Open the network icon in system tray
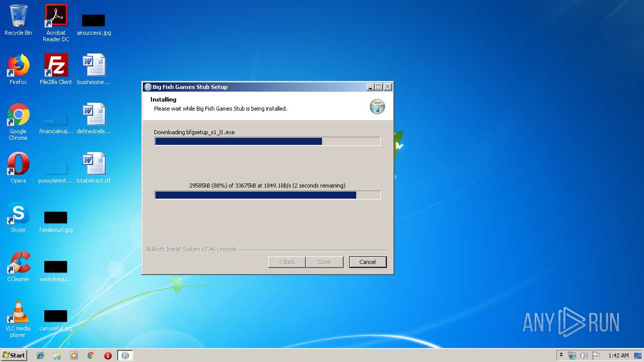644x362 pixels. 572,355
